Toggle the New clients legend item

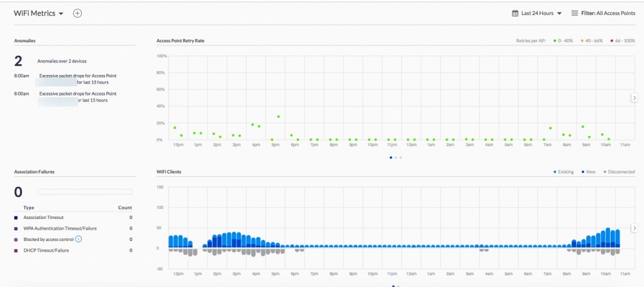(x=589, y=171)
